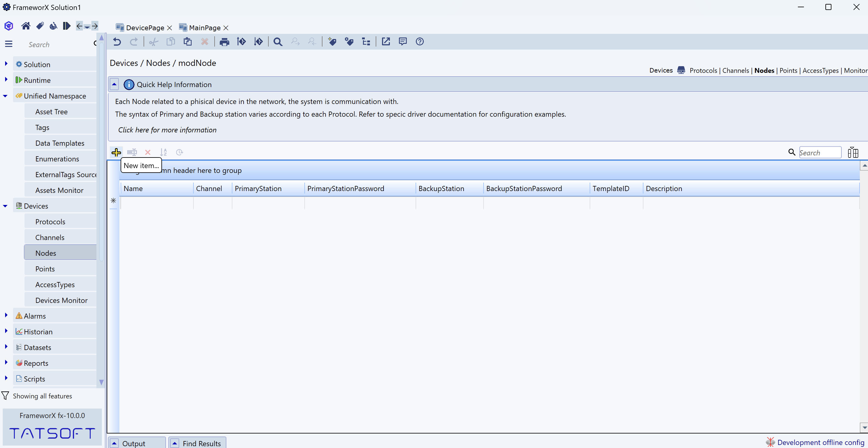The width and height of the screenshot is (868, 448).
Task: Switch to the MainPage tab
Action: pos(205,28)
